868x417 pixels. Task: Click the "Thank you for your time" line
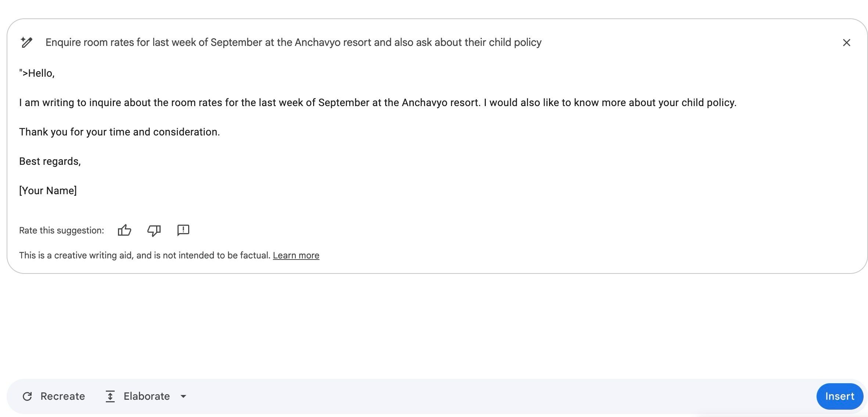click(x=119, y=132)
